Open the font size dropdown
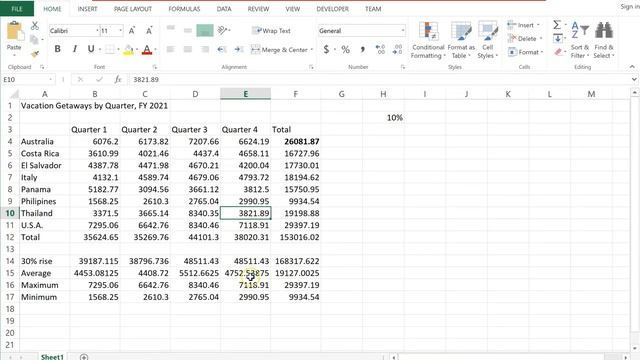 coord(120,31)
